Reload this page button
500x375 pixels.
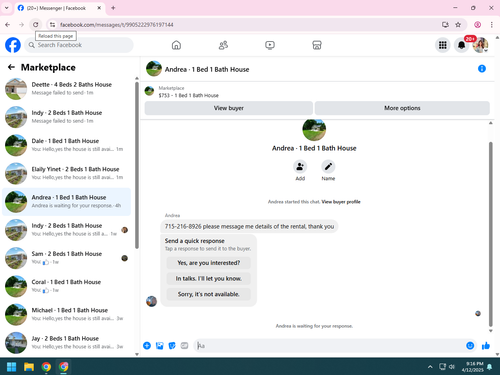[36, 25]
